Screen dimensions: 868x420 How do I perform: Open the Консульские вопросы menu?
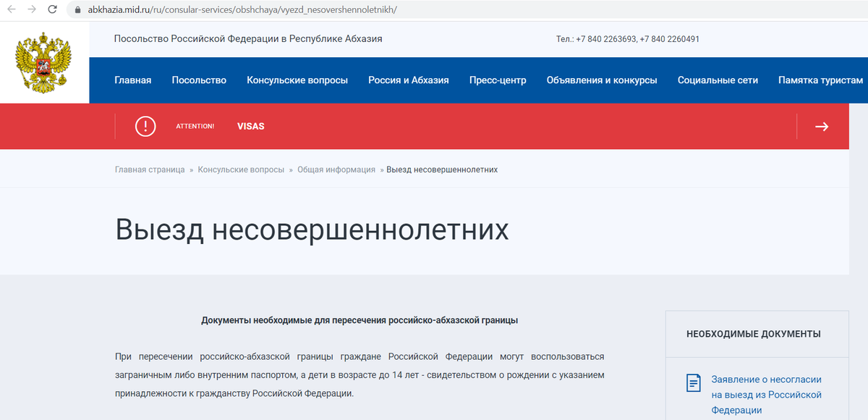point(297,80)
